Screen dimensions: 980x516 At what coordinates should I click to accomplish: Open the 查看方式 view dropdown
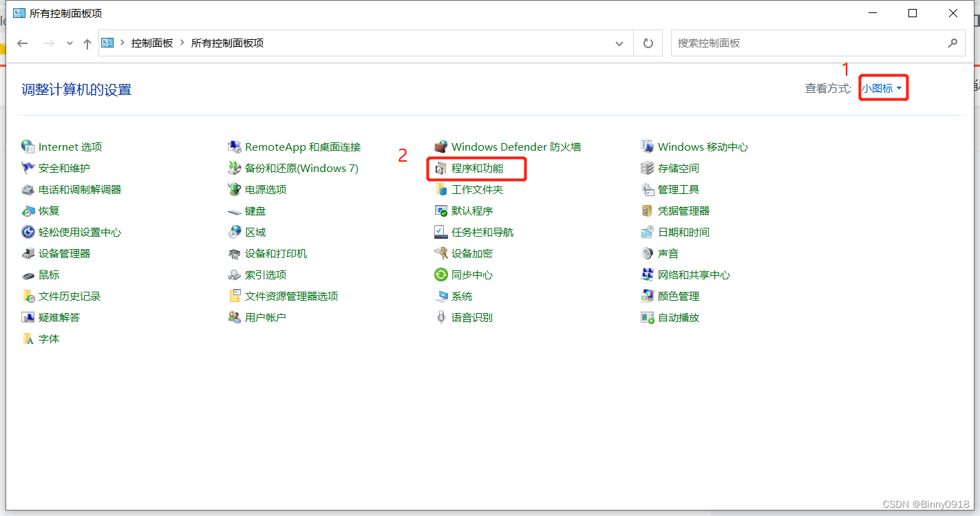click(883, 87)
